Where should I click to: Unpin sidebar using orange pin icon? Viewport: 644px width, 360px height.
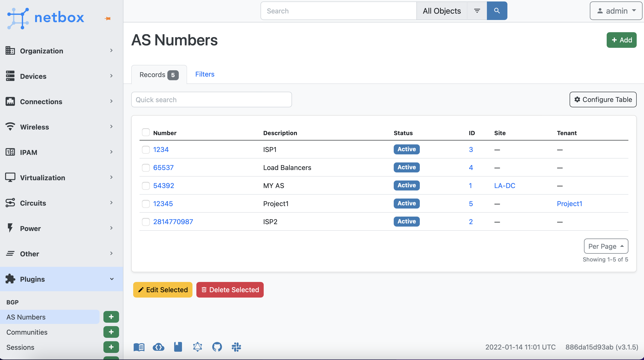click(108, 19)
